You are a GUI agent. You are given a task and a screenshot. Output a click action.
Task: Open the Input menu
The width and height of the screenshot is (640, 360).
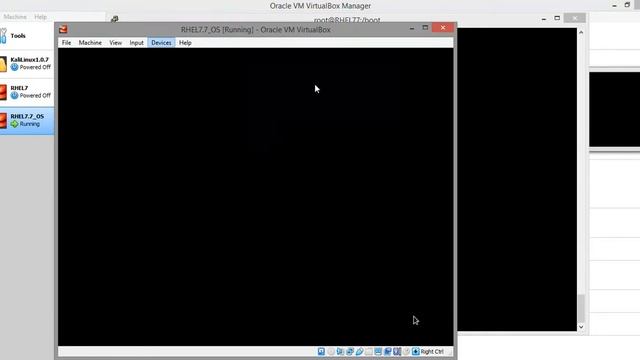pyautogui.click(x=136, y=42)
